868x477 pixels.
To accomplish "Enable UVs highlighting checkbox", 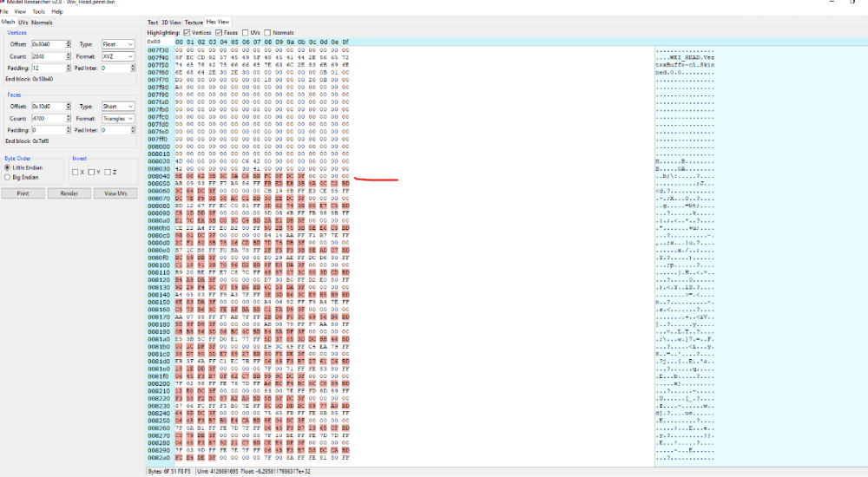I will point(246,33).
